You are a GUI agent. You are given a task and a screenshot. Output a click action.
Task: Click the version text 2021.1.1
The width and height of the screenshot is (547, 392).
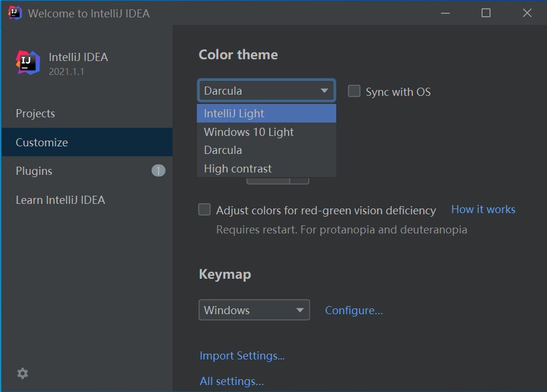pos(66,71)
